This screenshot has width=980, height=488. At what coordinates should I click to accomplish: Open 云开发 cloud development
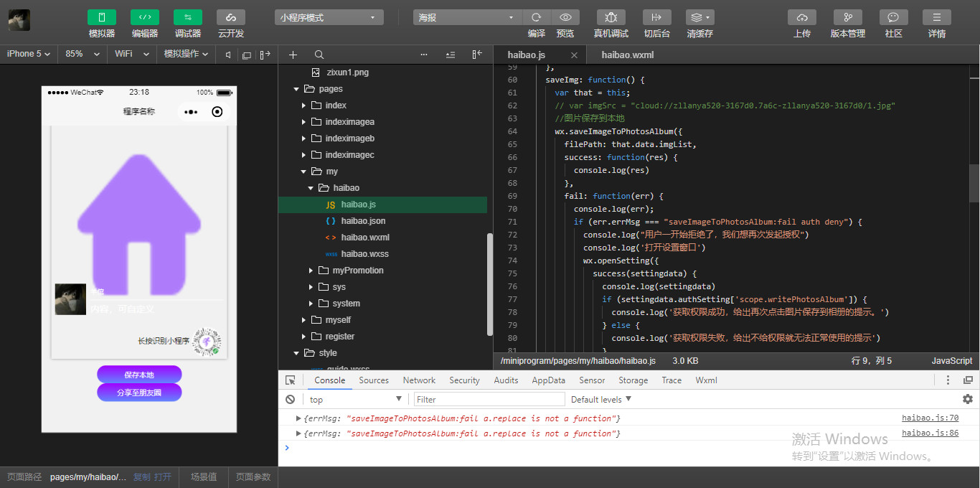click(230, 17)
